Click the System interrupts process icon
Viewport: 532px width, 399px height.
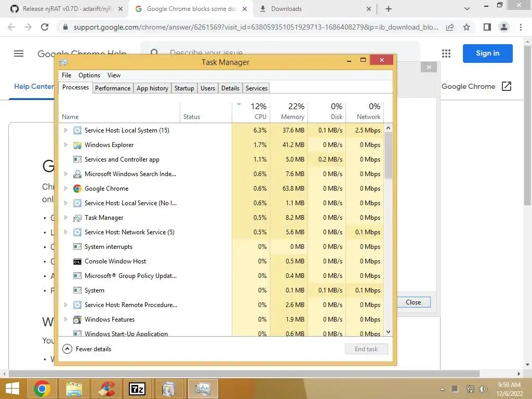pos(77,247)
